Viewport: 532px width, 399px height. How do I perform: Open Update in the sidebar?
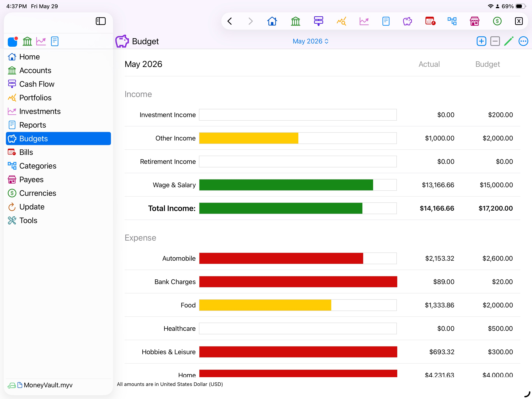point(58,207)
